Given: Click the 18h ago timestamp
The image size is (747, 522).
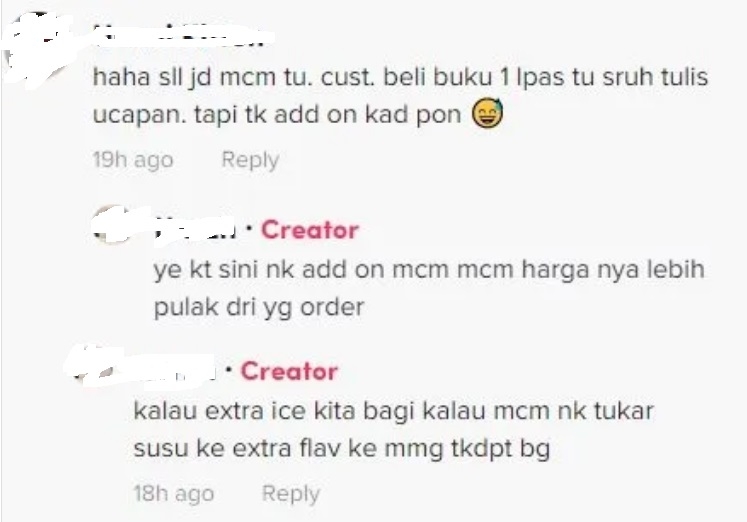Looking at the screenshot, I should (x=173, y=494).
